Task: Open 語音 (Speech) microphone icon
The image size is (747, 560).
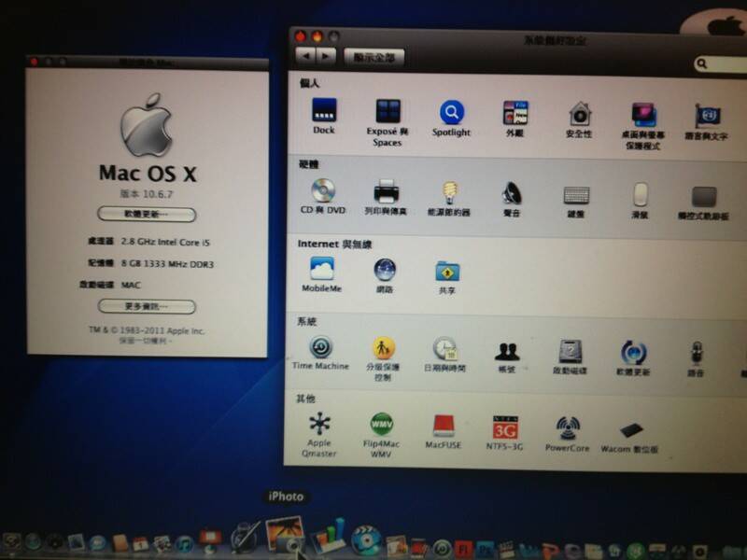Action: (696, 355)
